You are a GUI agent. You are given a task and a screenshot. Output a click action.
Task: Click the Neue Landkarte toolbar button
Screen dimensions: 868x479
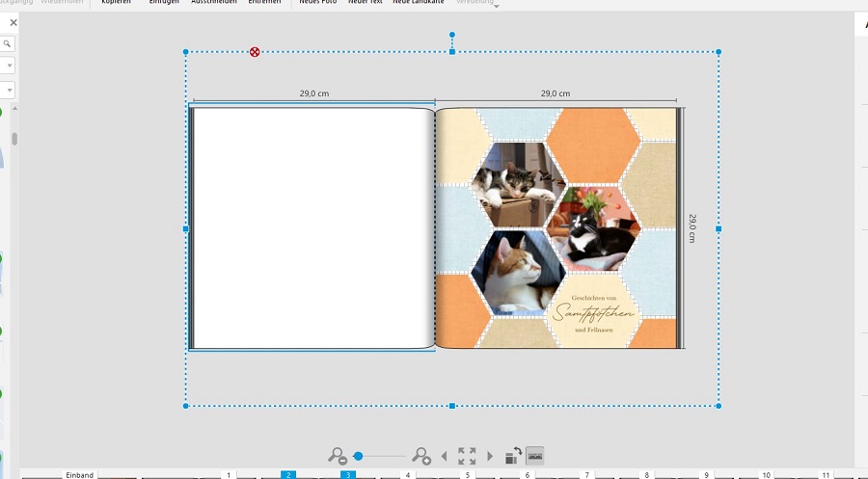419,2
